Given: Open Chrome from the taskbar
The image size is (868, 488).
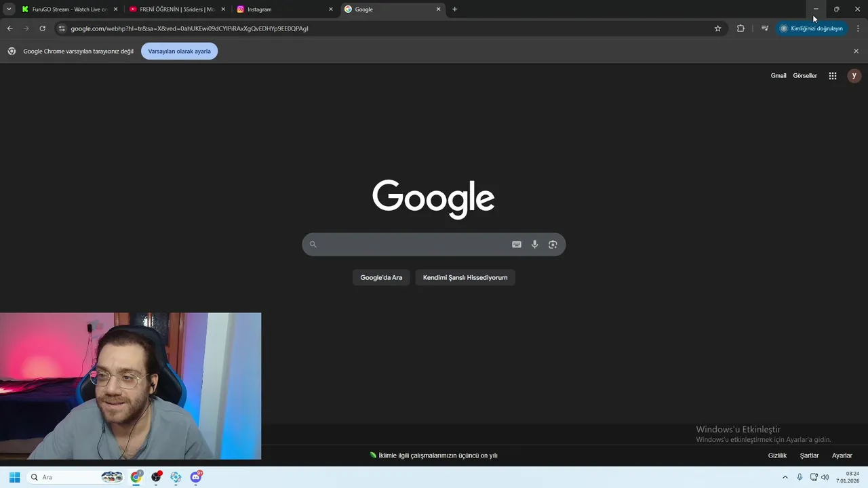Looking at the screenshot, I should click(137, 477).
